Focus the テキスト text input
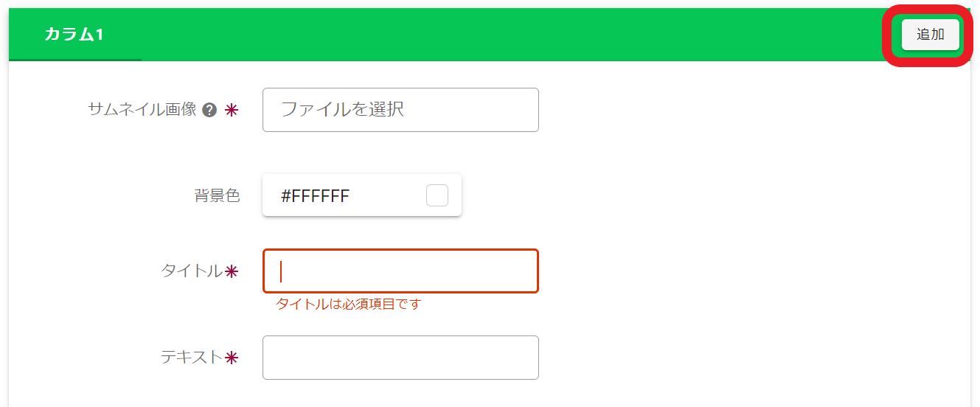Viewport: 980px width, 407px height. (400, 358)
